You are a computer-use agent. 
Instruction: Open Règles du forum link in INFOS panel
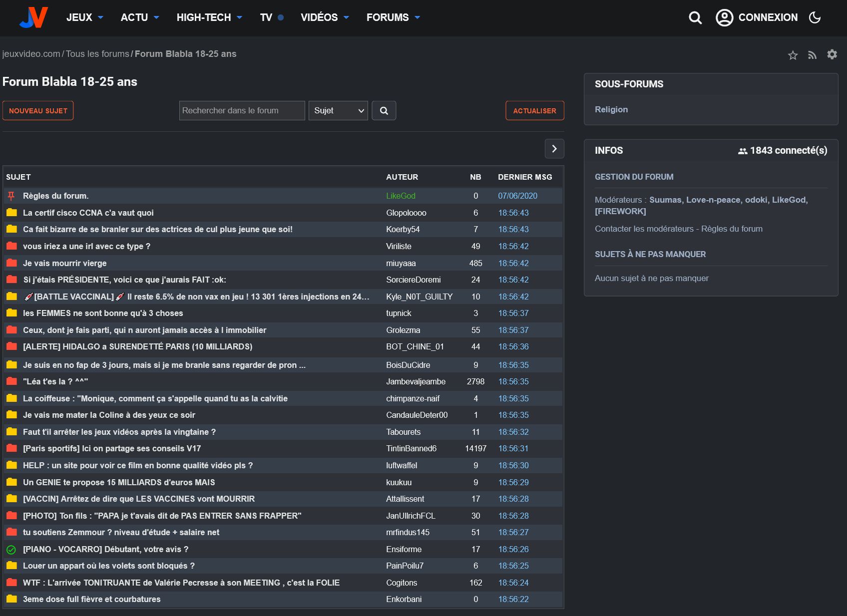tap(732, 229)
